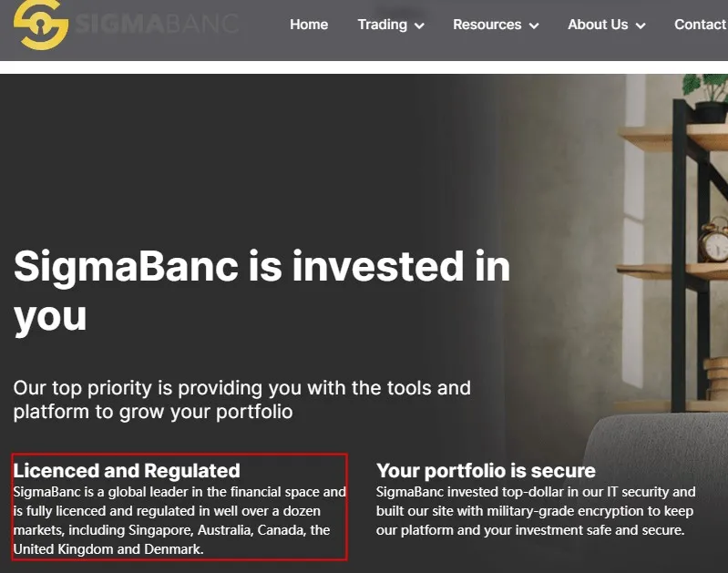This screenshot has width=728, height=573.
Task: Click the IT security description paragraph
Action: [x=536, y=511]
